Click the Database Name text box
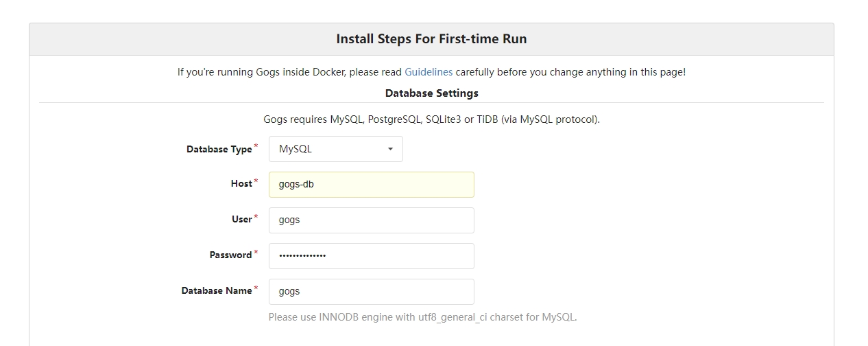Image resolution: width=868 pixels, height=346 pixels. tap(371, 292)
